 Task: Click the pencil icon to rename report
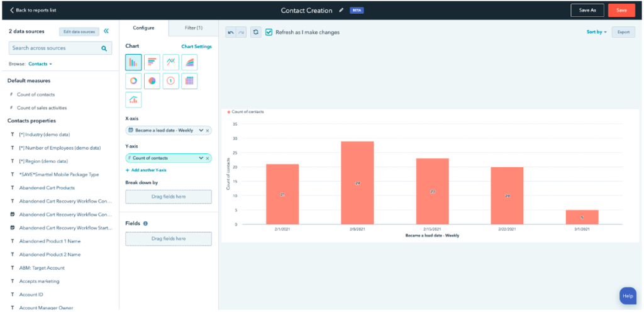(x=341, y=10)
